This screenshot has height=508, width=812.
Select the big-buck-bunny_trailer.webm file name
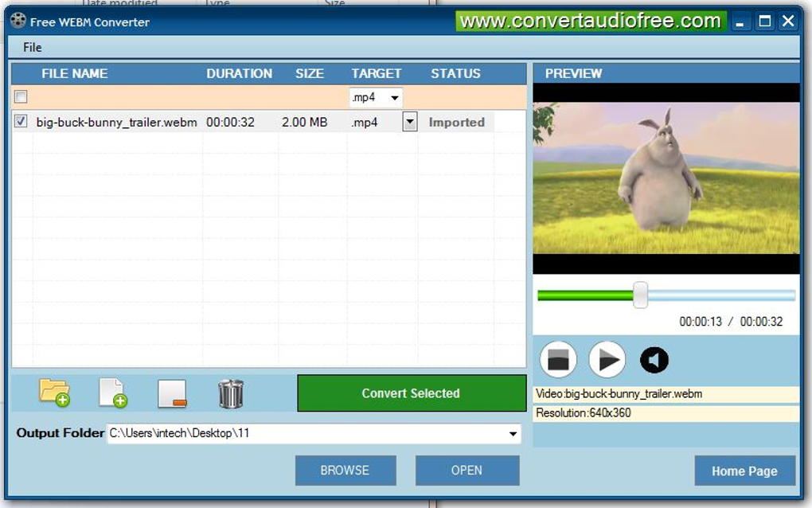pos(116,122)
